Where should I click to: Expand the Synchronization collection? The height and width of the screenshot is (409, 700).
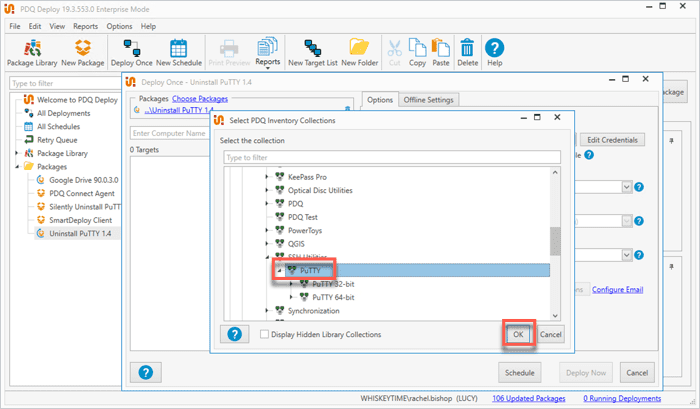click(267, 311)
